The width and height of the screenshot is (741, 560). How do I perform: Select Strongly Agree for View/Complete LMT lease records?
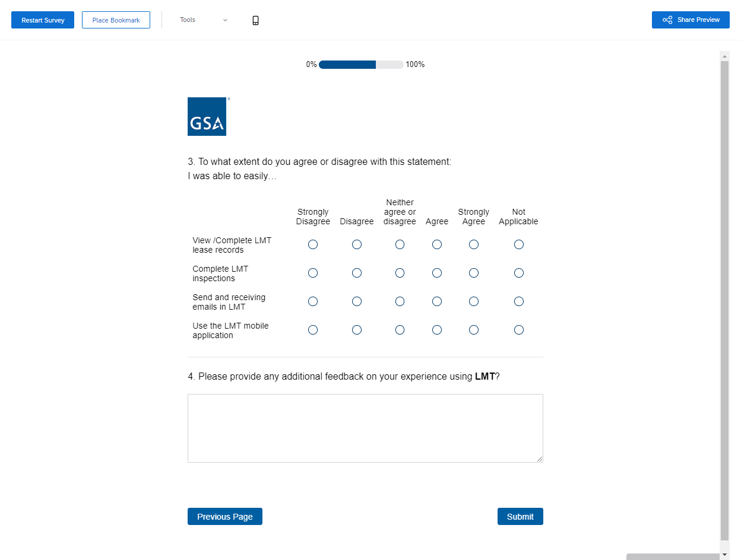[474, 244]
